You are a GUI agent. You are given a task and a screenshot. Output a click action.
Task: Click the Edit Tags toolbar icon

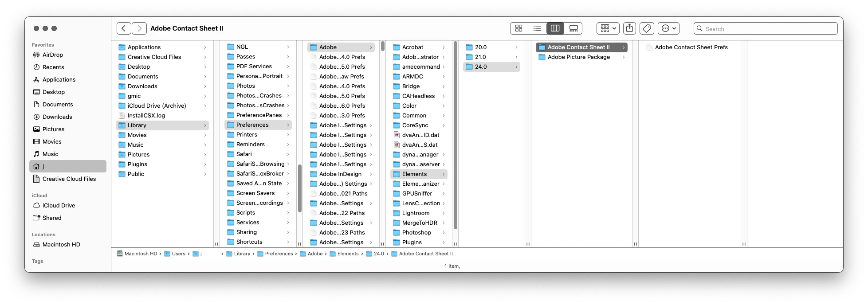pyautogui.click(x=647, y=28)
